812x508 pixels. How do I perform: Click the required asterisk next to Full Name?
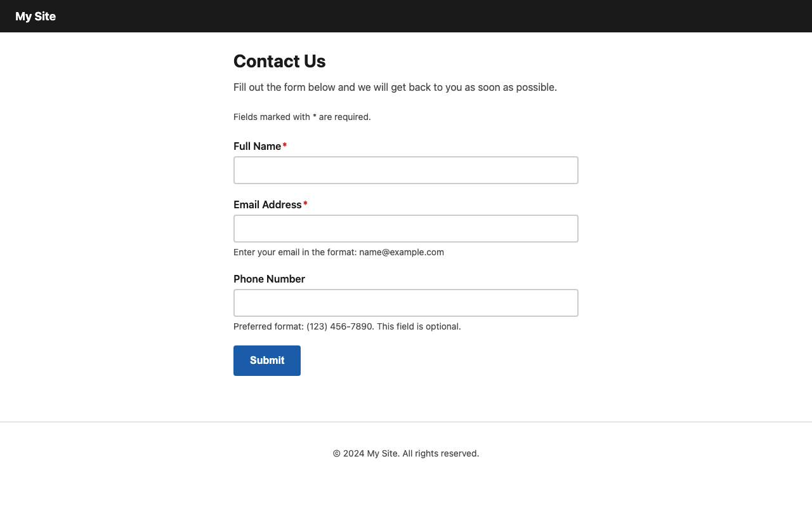coord(284,145)
